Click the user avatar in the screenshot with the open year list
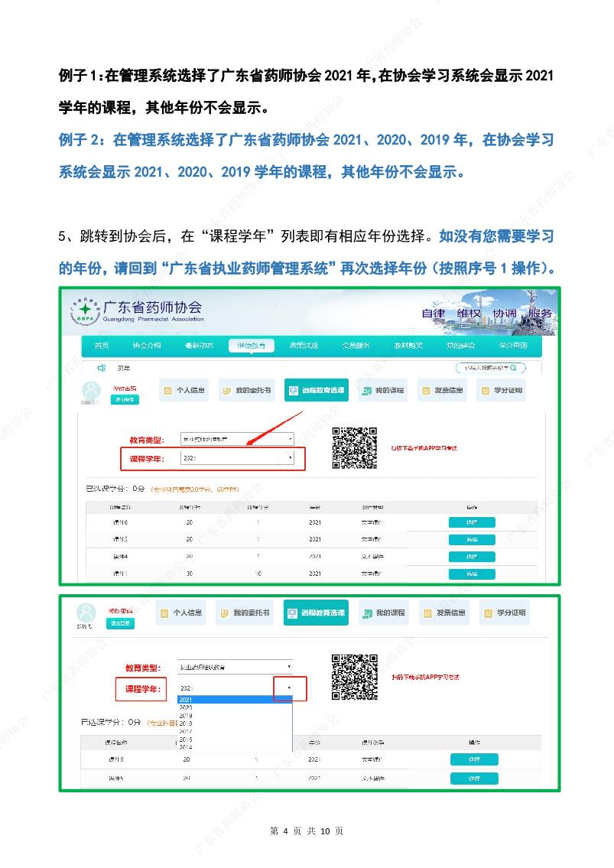The image size is (614, 868). tap(86, 613)
